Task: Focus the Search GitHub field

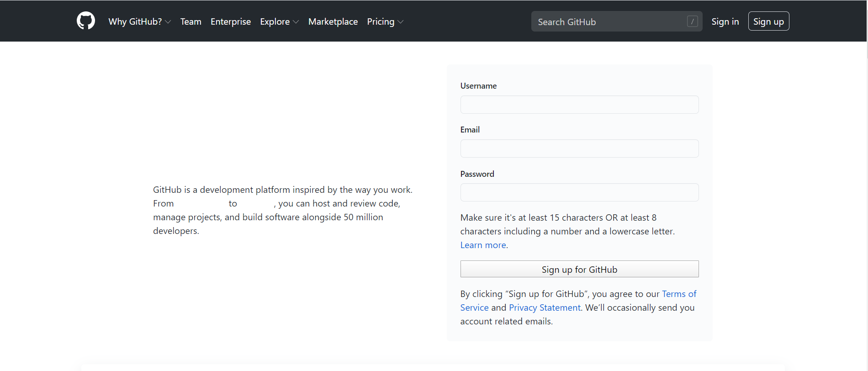Action: (x=617, y=21)
